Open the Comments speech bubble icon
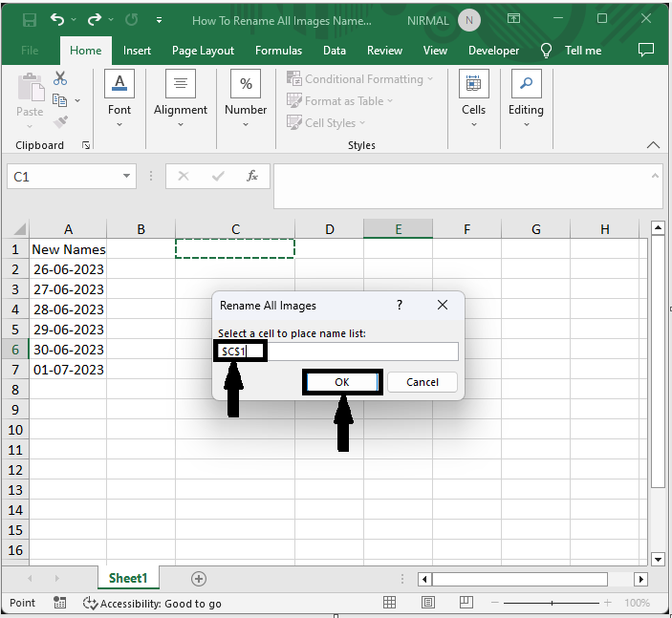 pos(646,50)
